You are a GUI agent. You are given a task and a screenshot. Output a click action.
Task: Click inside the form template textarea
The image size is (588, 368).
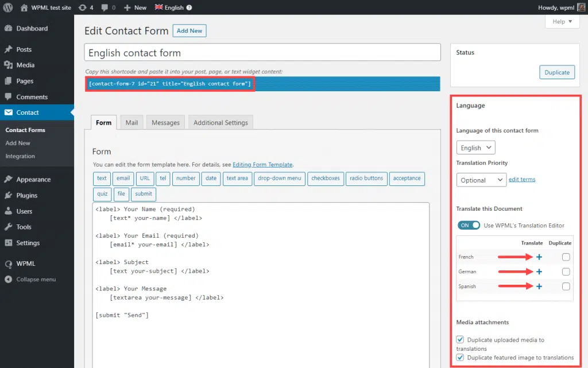click(x=261, y=285)
